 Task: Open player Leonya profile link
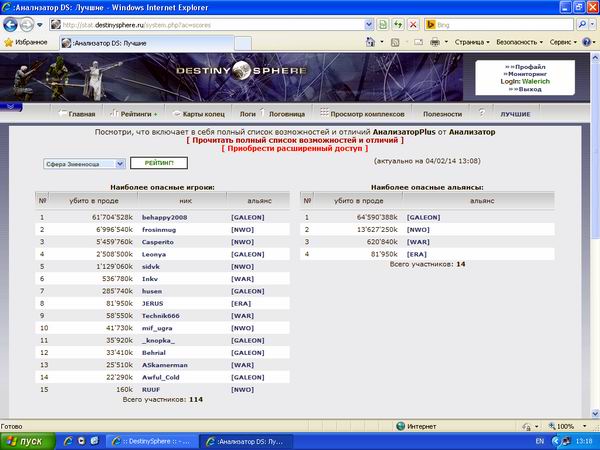point(153,254)
